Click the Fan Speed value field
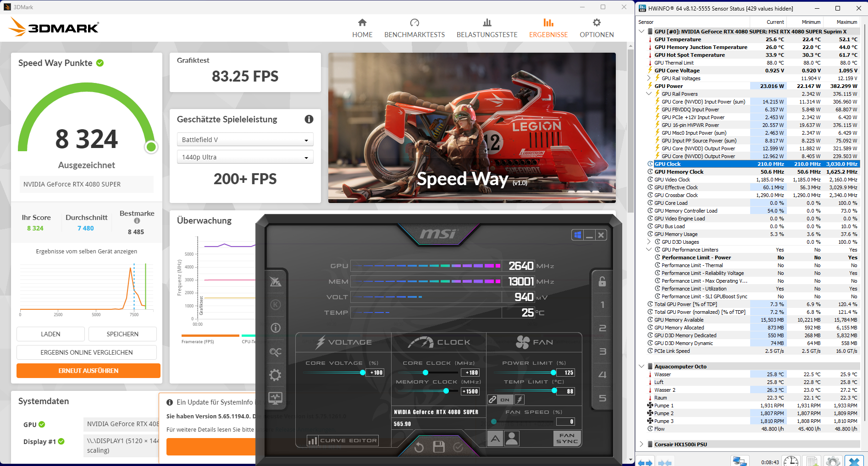This screenshot has width=868, height=466. point(566,422)
